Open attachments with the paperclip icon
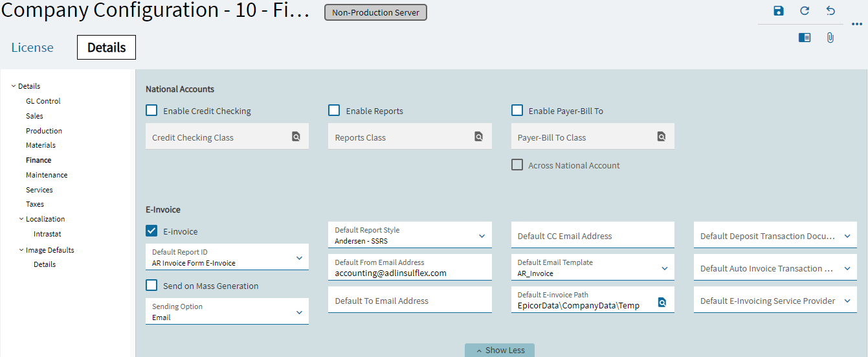868x357 pixels. [830, 38]
